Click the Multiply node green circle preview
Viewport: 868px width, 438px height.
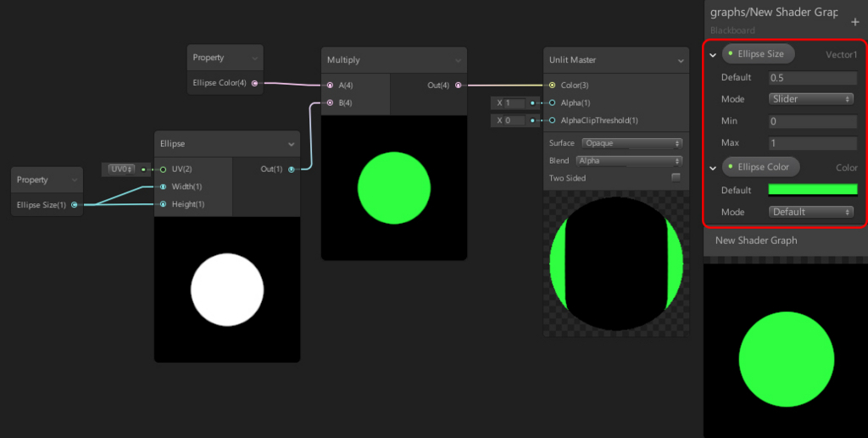[394, 187]
